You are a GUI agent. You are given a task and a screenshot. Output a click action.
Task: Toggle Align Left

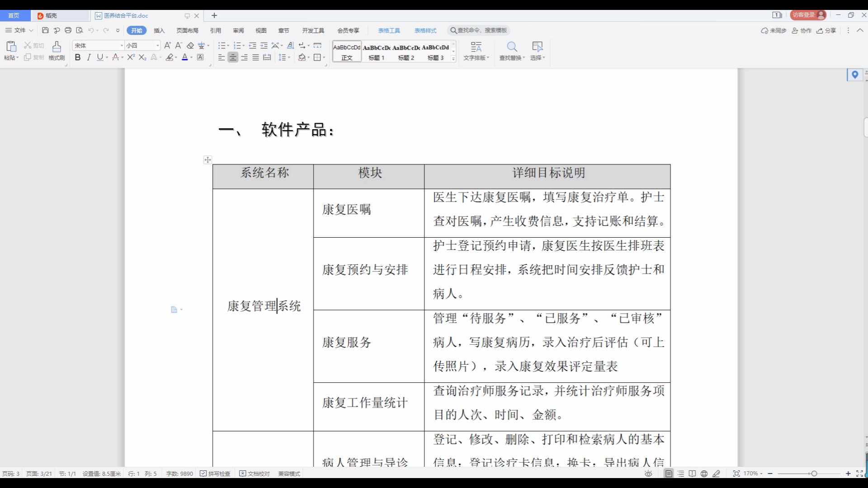221,57
